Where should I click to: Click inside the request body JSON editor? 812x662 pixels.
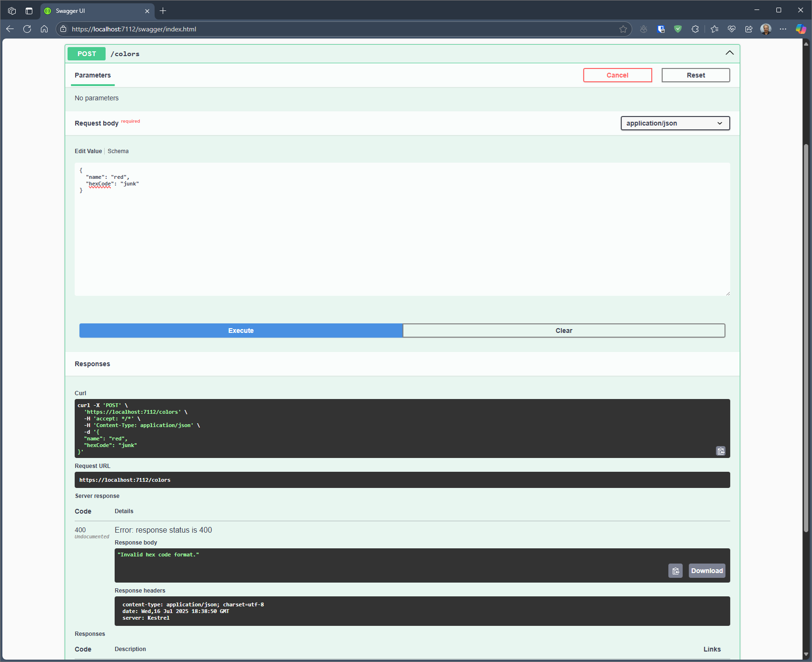coord(402,229)
